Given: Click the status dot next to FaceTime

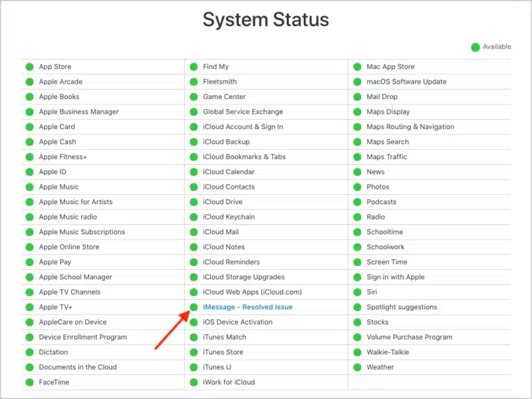Looking at the screenshot, I should pos(29,382).
